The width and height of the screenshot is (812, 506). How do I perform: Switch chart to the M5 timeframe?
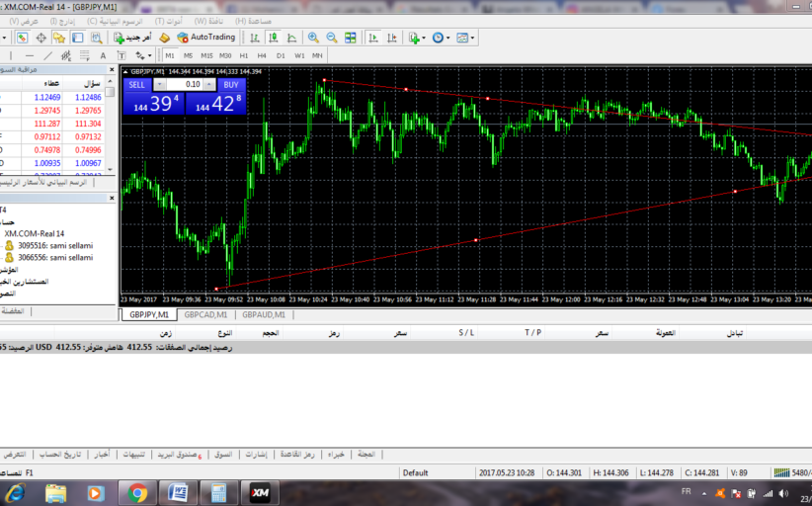click(189, 55)
